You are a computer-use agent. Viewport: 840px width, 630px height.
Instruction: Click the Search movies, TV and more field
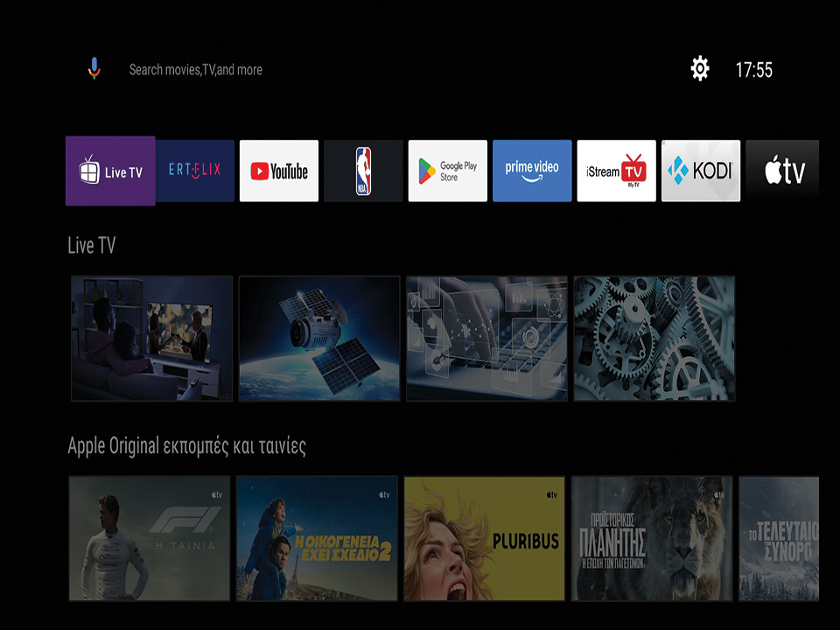(x=195, y=70)
